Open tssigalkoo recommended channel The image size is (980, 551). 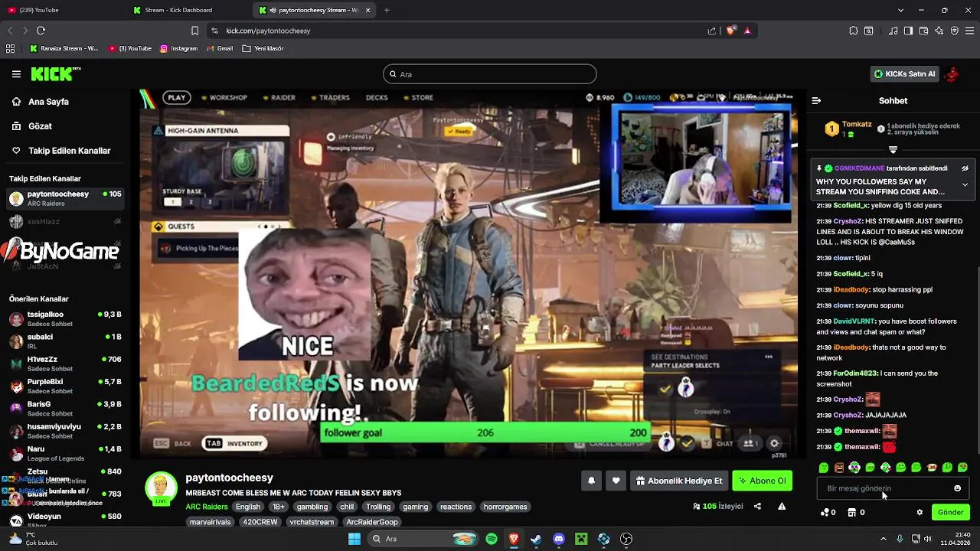[x=65, y=318]
